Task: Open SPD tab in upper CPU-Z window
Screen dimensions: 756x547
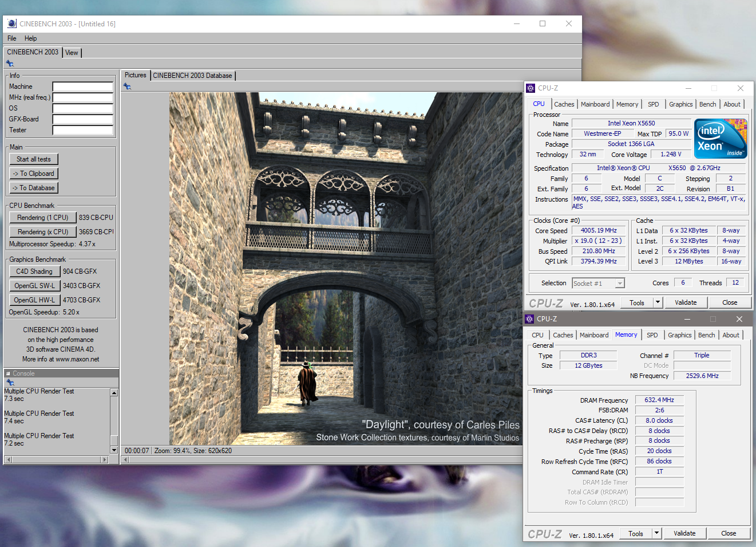Action: (x=654, y=104)
